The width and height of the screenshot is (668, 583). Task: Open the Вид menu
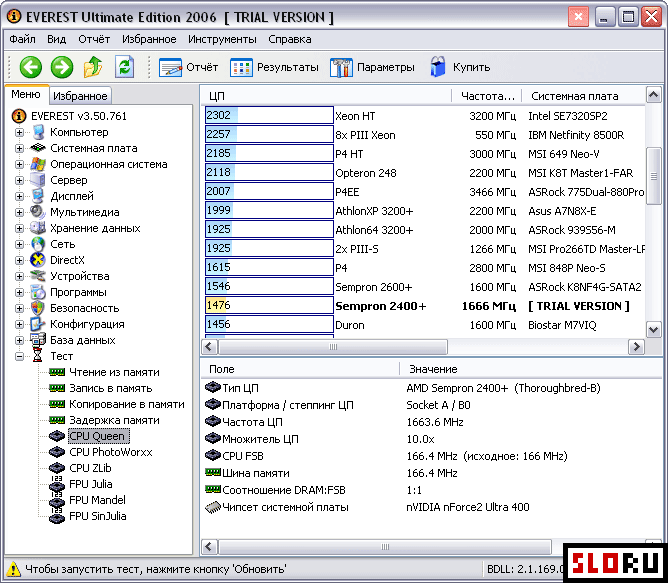[x=56, y=39]
